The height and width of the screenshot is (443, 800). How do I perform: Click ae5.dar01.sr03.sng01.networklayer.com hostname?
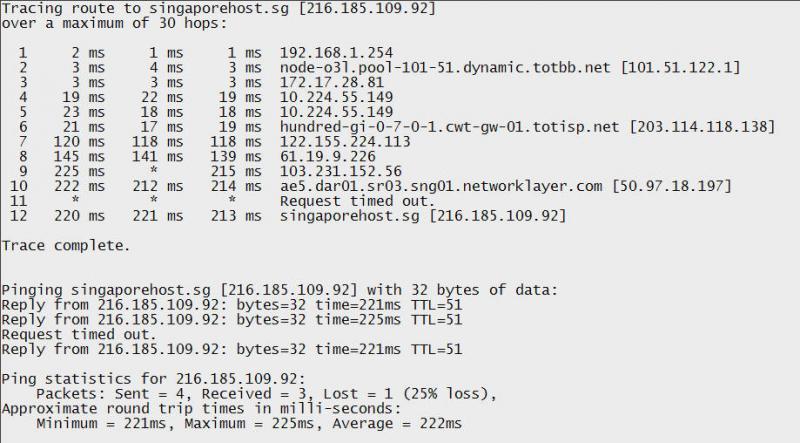441,186
